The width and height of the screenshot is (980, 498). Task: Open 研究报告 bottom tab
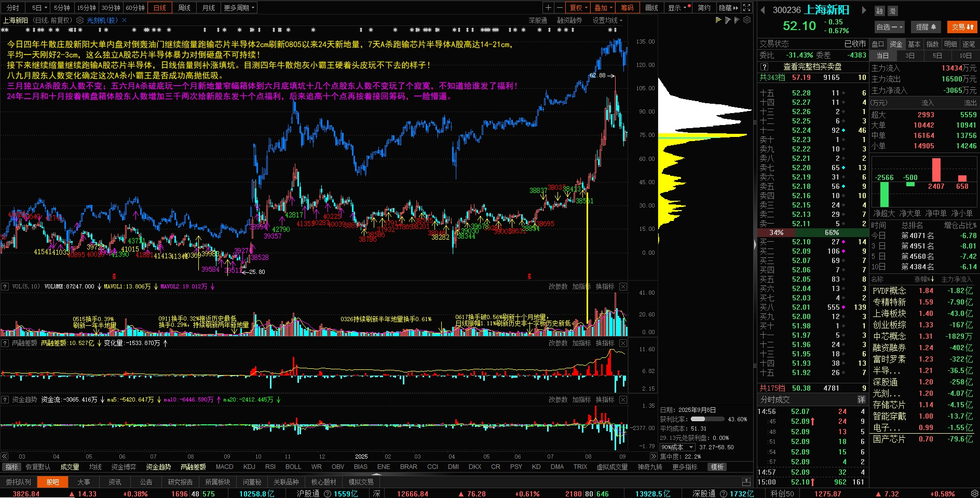(180, 482)
